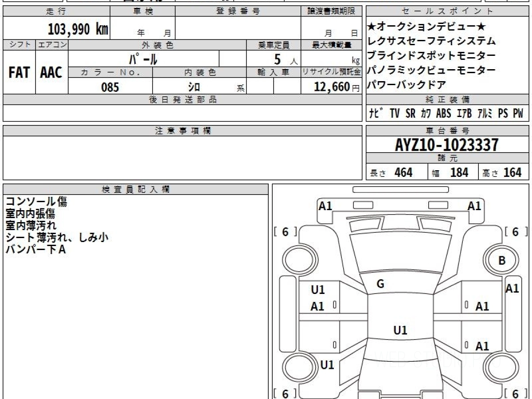532x399 pixels.
Task: Click the wheel marked B in diagram
Action: pos(501,261)
